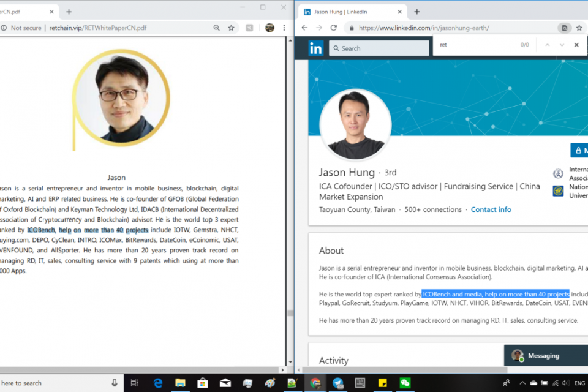The image size is (588, 392).
Task: Click the page action icon in the LinkedIn address bar
Action: tap(564, 28)
